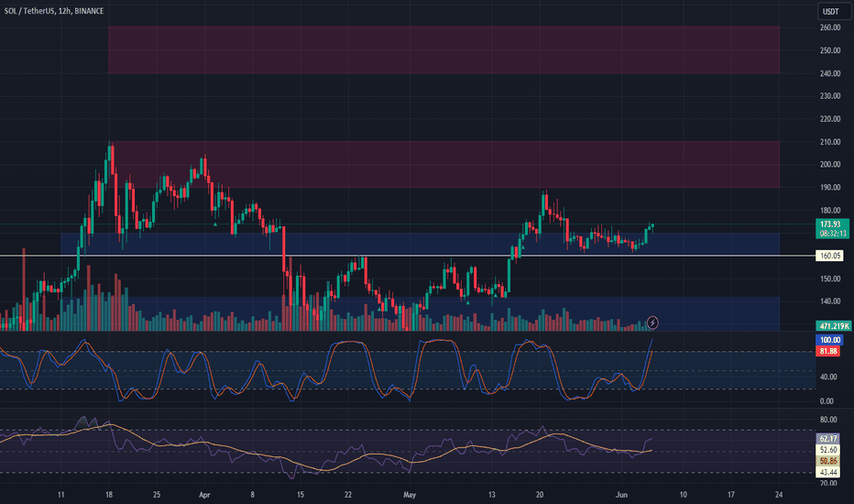Click the 240.00 price axis label
This screenshot has width=854, height=504.
pyautogui.click(x=830, y=73)
